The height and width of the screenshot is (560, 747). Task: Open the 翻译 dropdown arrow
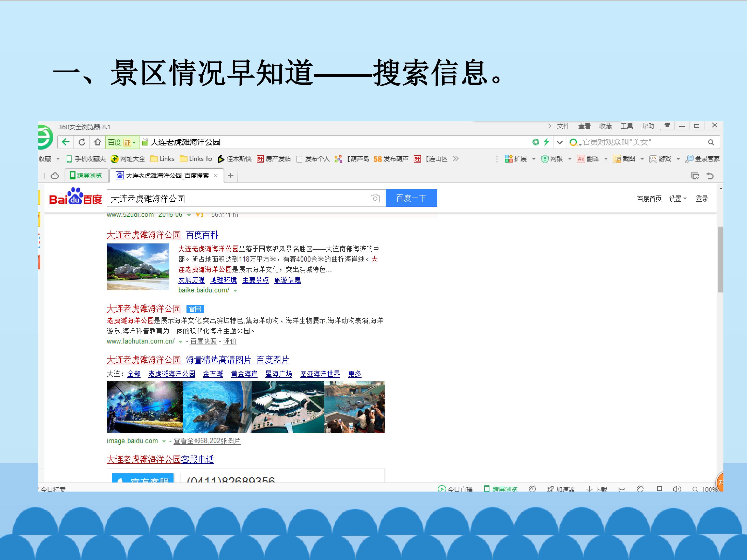tap(606, 159)
